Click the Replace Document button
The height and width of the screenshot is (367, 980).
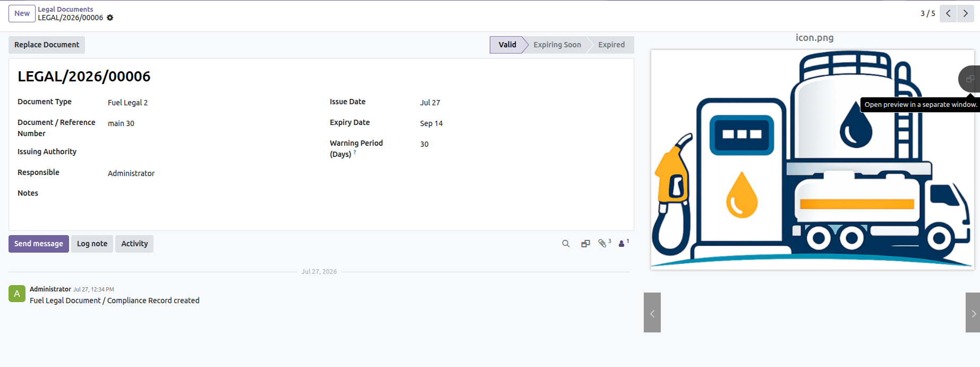[47, 45]
